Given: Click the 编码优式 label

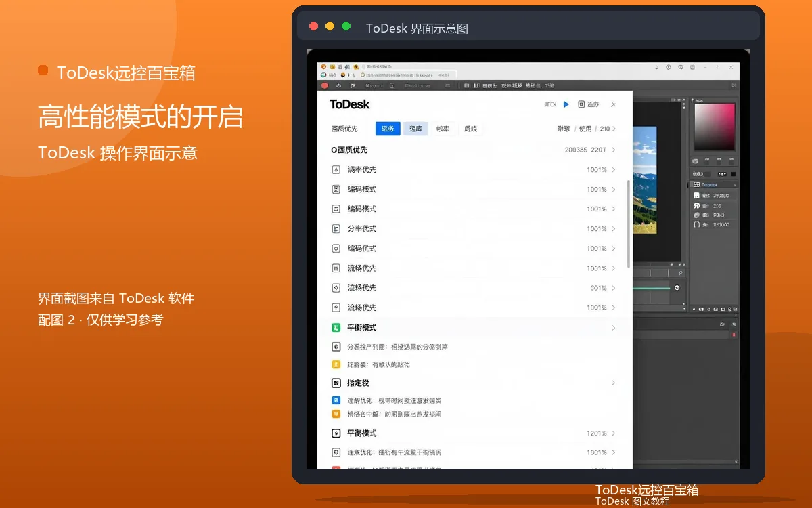Looking at the screenshot, I should pyautogui.click(x=362, y=249).
